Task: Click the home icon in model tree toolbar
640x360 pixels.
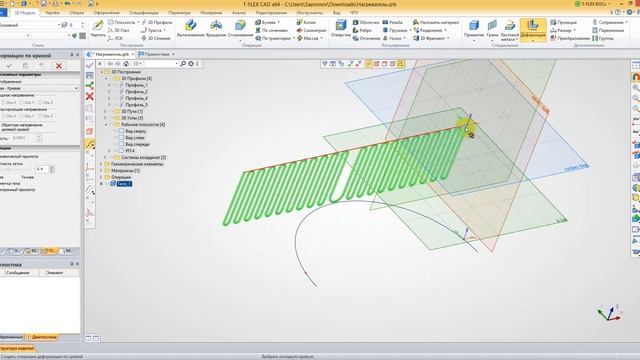Action: tap(126, 64)
